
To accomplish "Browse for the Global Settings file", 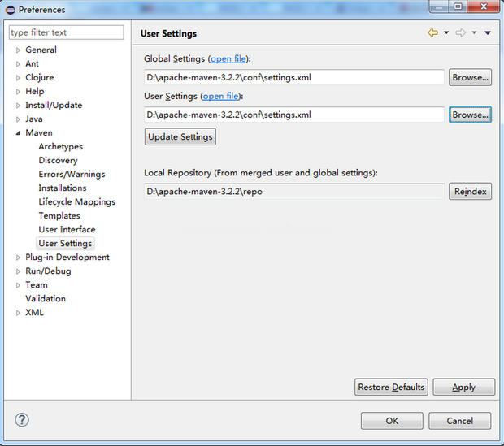I will pos(470,78).
